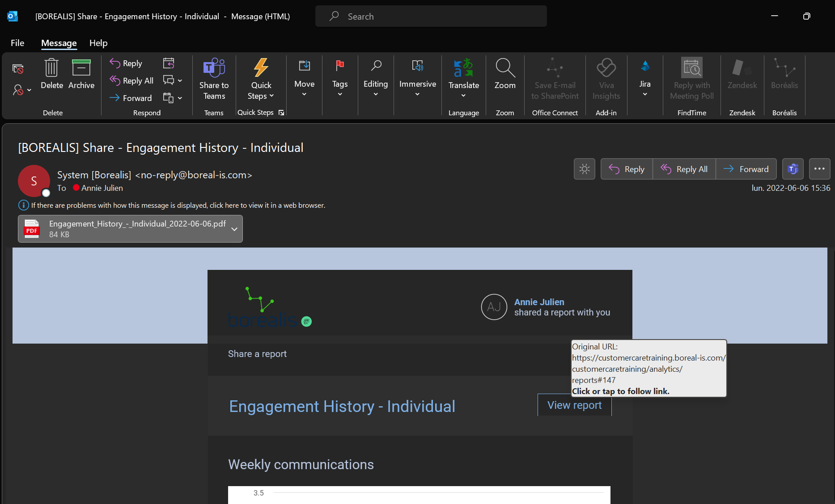Screen dimensions: 835x504
Task: Click the Delete trash can icon
Action: click(x=51, y=68)
